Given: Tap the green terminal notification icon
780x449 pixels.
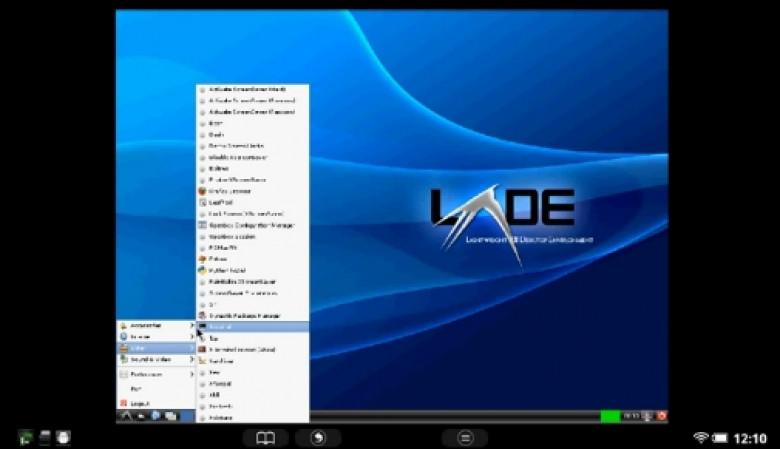Looking at the screenshot, I should click(x=25, y=438).
